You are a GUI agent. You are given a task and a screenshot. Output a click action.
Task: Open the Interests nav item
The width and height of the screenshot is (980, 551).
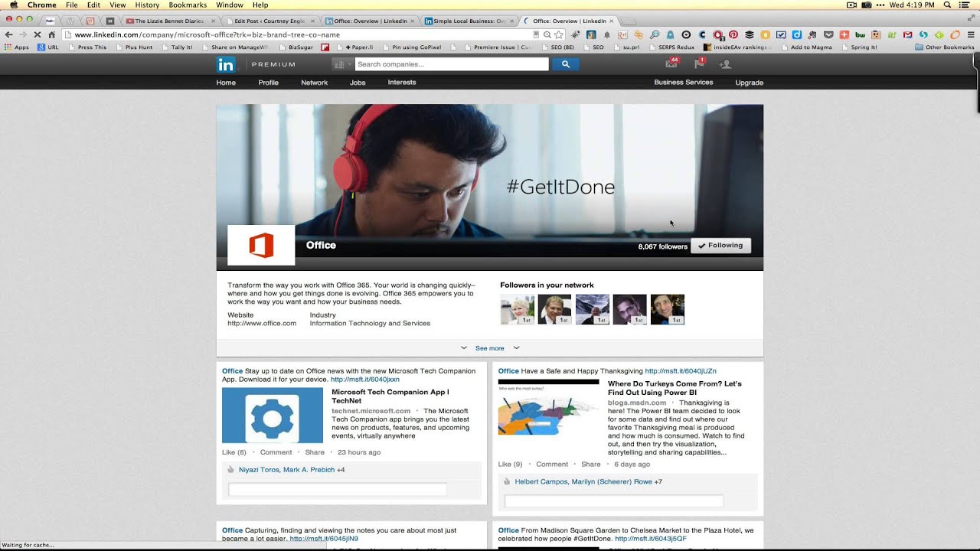coord(402,83)
